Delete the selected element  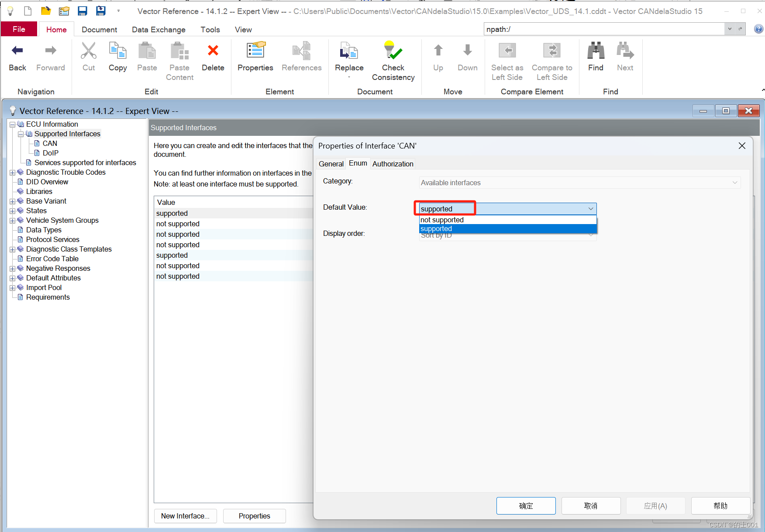(x=213, y=57)
